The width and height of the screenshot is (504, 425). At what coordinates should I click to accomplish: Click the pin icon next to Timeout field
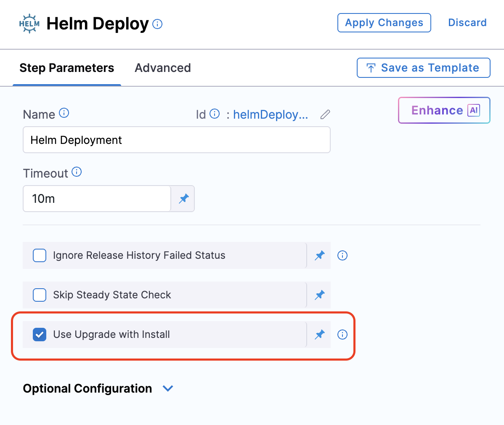tap(183, 199)
